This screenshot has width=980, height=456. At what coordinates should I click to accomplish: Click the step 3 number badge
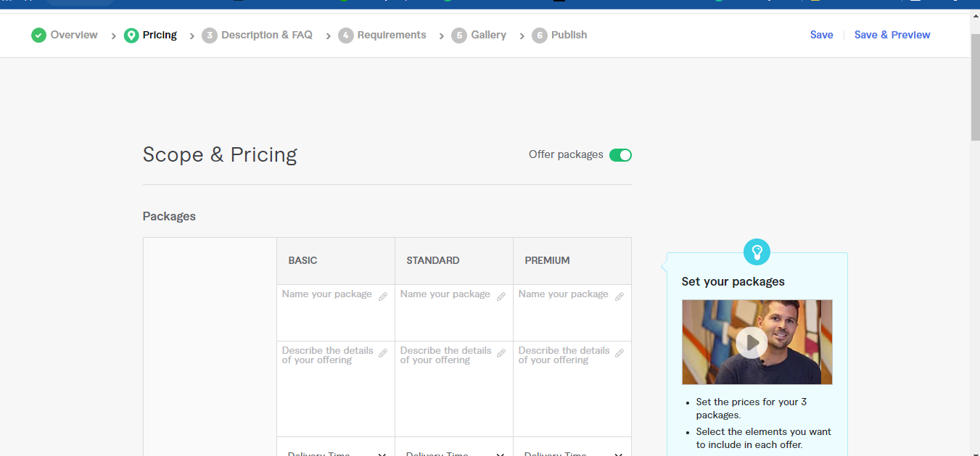tap(210, 35)
